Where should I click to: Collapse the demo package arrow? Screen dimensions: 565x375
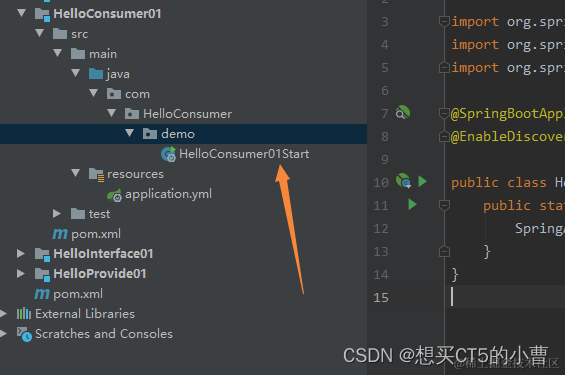(130, 133)
